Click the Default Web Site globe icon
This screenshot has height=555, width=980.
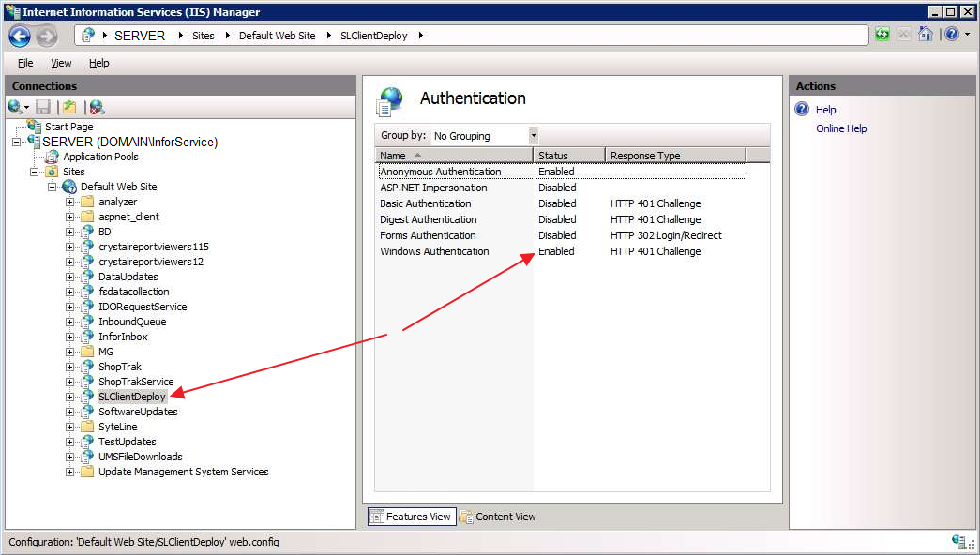click(69, 187)
